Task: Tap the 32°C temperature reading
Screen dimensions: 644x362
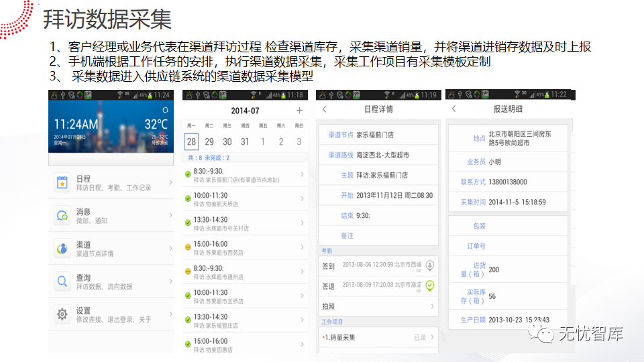Action: tap(156, 125)
